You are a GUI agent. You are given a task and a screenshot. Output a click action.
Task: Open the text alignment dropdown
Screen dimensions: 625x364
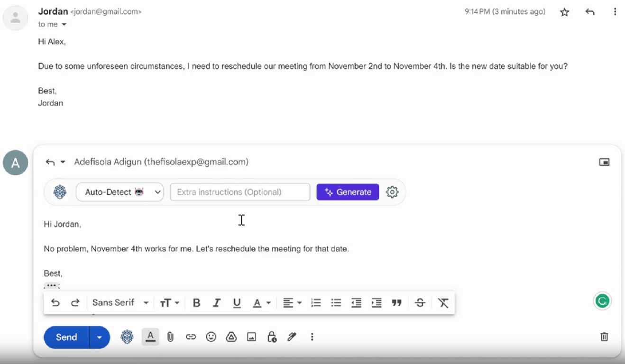(292, 303)
